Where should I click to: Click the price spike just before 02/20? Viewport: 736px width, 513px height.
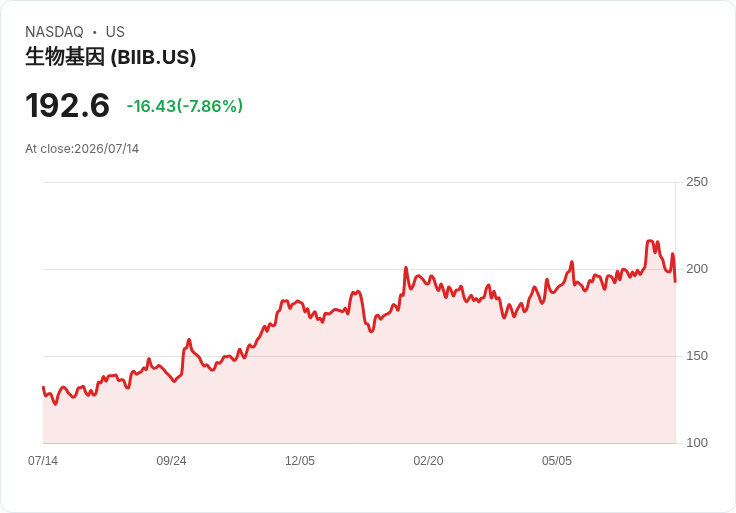click(406, 268)
